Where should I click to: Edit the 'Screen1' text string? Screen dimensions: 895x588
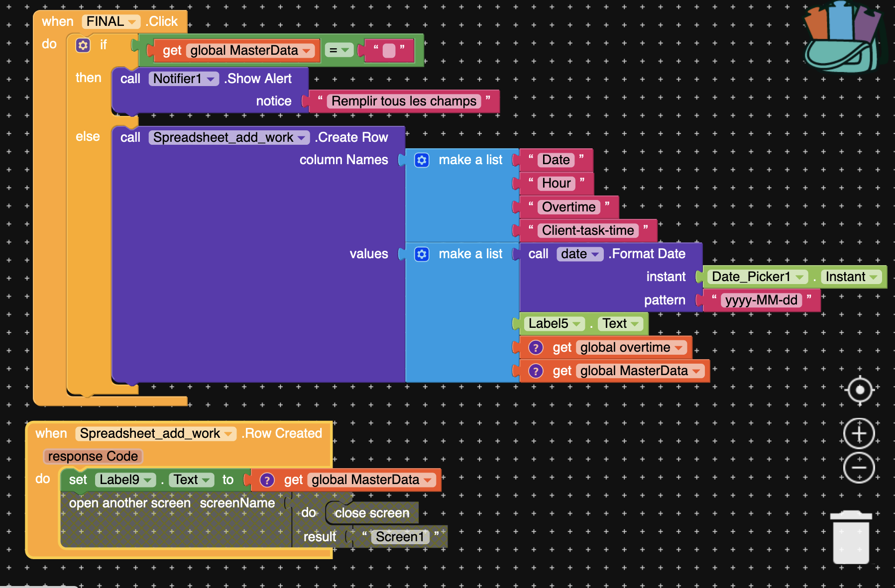coord(400,537)
